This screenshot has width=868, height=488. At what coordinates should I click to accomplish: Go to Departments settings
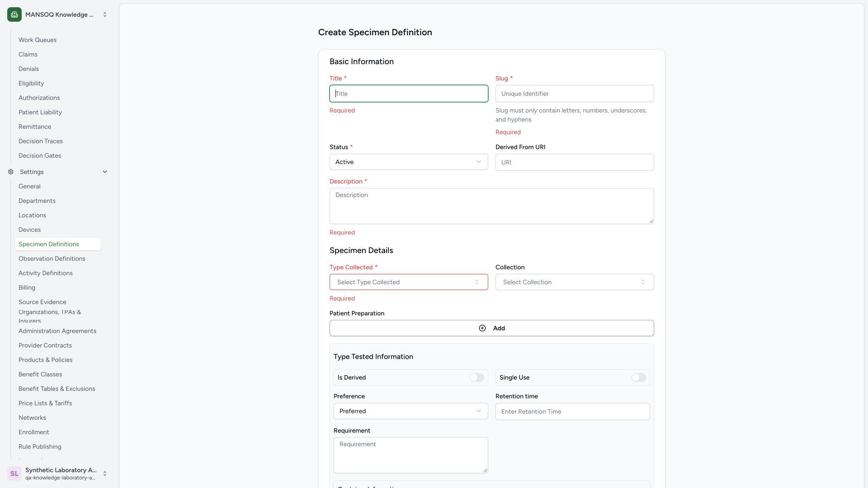point(37,201)
